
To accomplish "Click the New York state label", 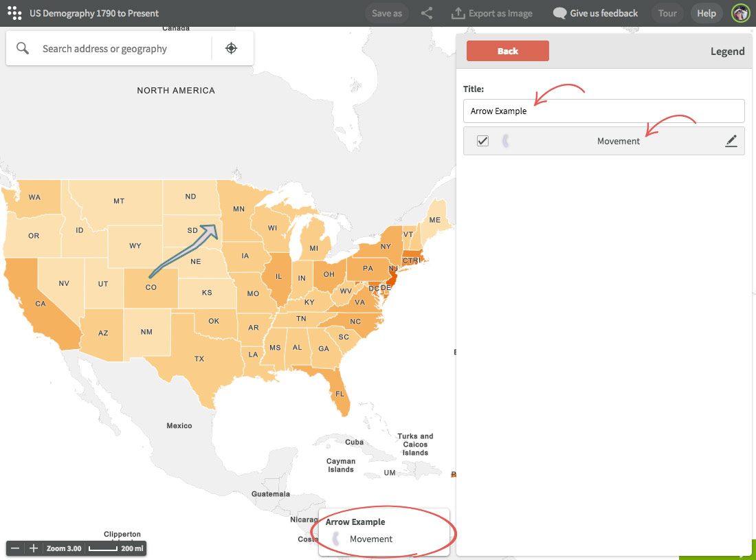I will [386, 246].
